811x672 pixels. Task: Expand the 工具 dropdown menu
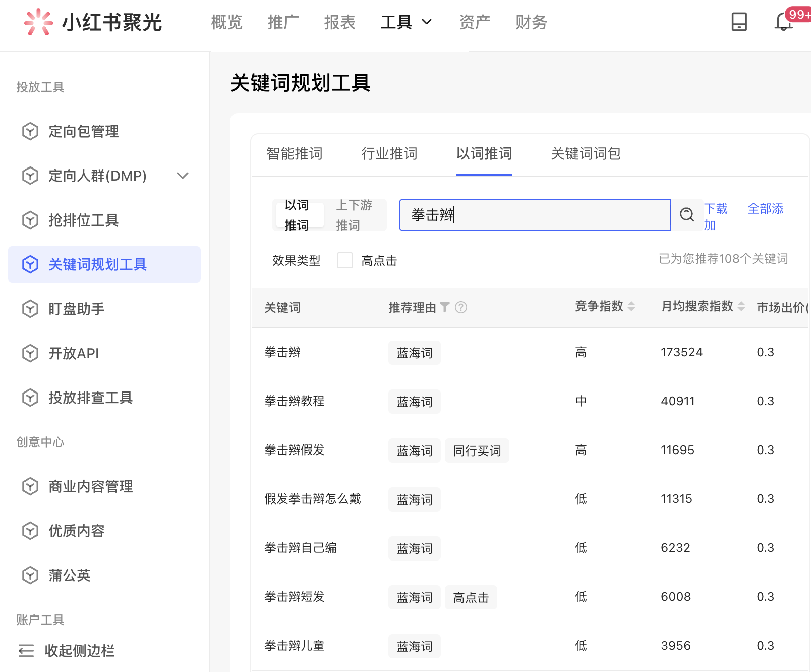406,22
